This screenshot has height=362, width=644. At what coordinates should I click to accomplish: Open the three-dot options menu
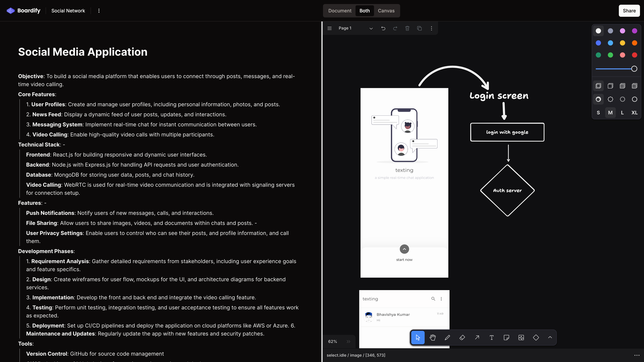point(99,11)
